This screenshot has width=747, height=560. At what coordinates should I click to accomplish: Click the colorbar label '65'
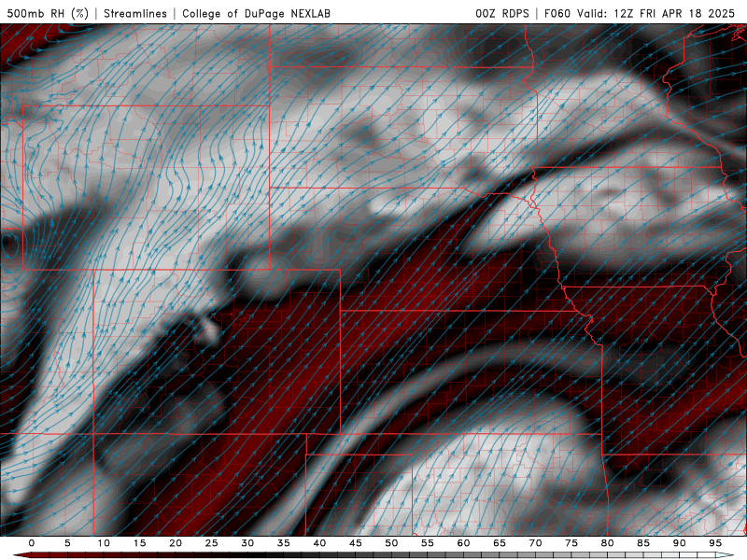coord(500,543)
